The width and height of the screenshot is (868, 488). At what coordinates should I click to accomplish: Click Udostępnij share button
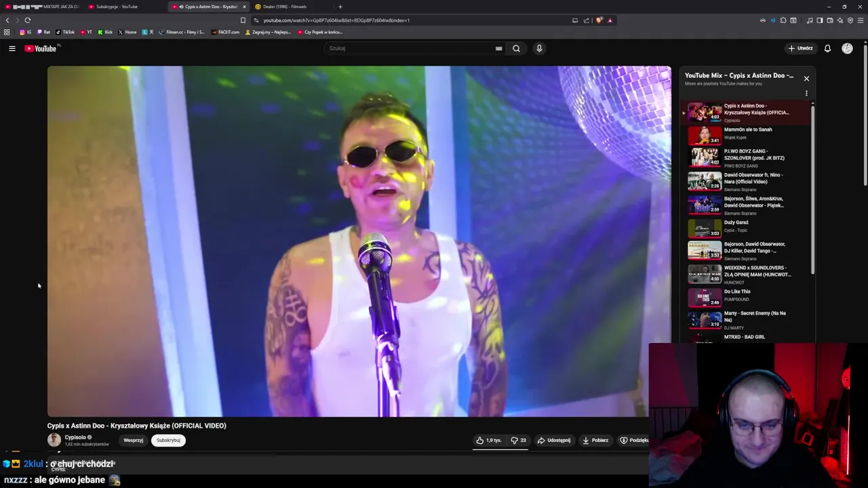tap(554, 441)
